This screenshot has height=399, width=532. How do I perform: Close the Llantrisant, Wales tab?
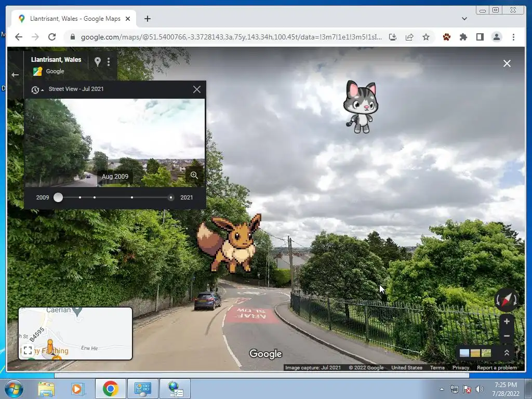click(128, 19)
